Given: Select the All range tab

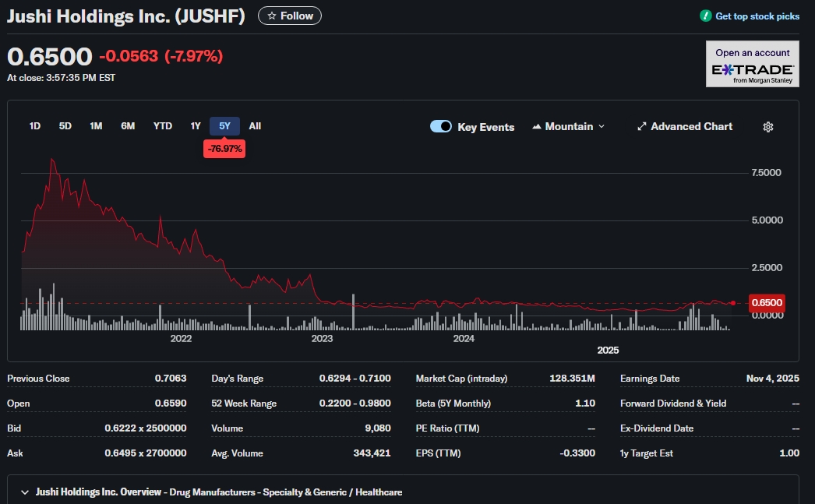Looking at the screenshot, I should click(x=255, y=125).
